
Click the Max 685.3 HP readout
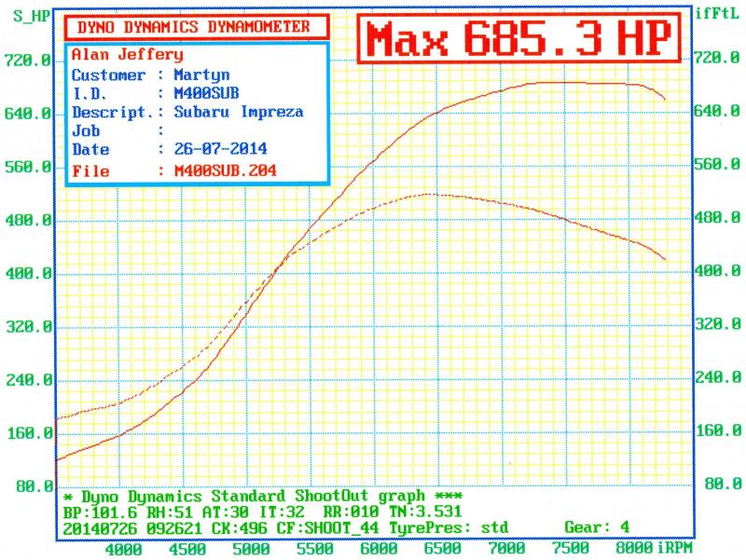(520, 40)
